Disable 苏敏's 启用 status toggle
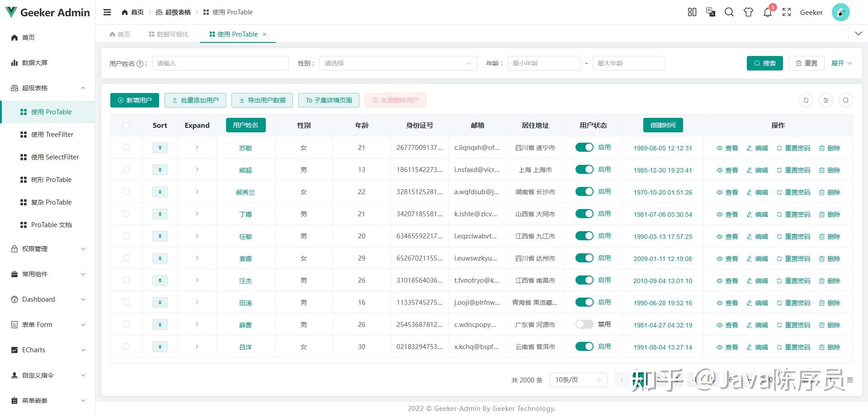 click(x=584, y=147)
